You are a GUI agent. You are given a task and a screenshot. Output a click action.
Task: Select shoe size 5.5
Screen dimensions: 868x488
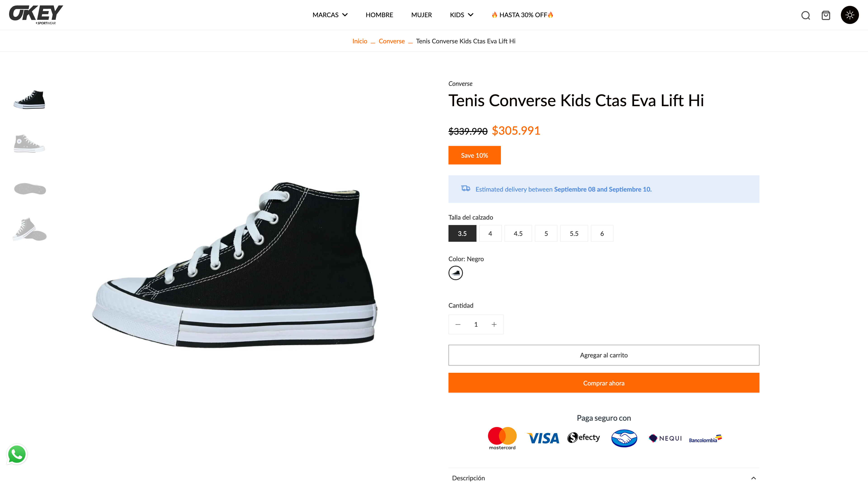[x=574, y=233]
